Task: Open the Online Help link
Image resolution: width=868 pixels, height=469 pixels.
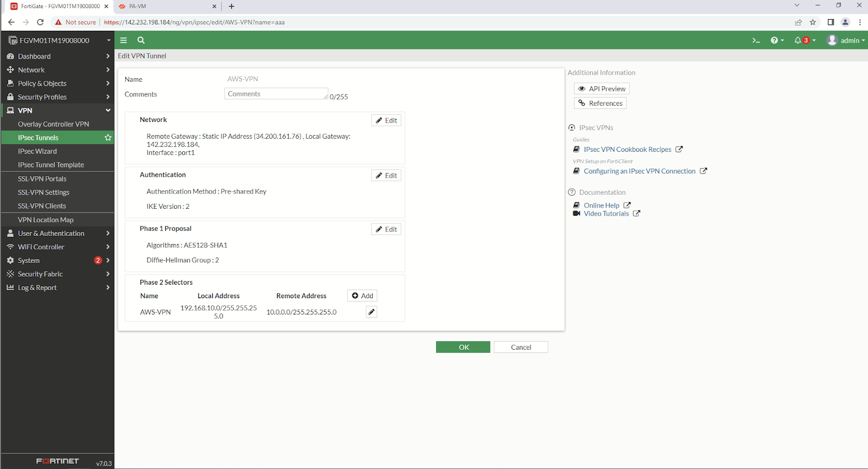Action: coord(602,205)
